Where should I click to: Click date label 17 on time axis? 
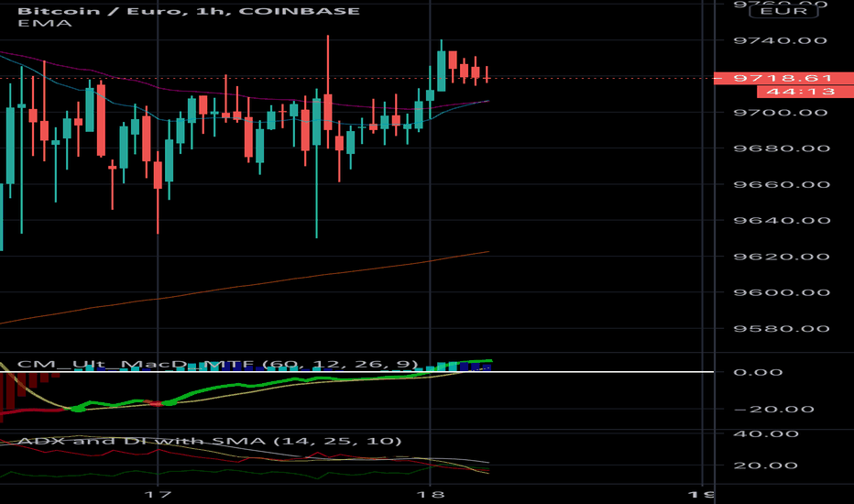coord(158,495)
